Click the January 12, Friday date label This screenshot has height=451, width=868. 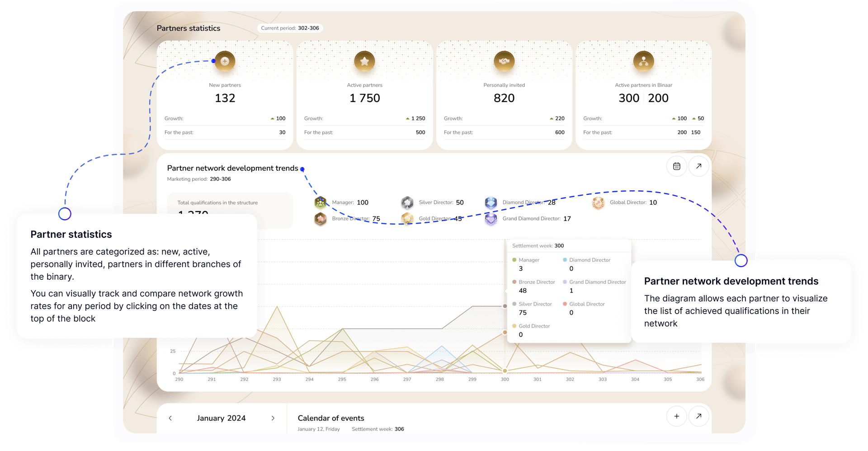tap(319, 429)
